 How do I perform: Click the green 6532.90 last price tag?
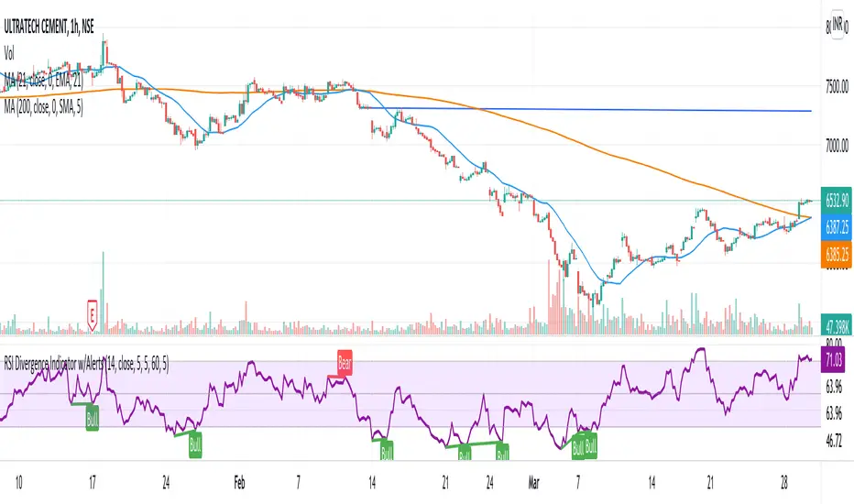pyautogui.click(x=837, y=200)
